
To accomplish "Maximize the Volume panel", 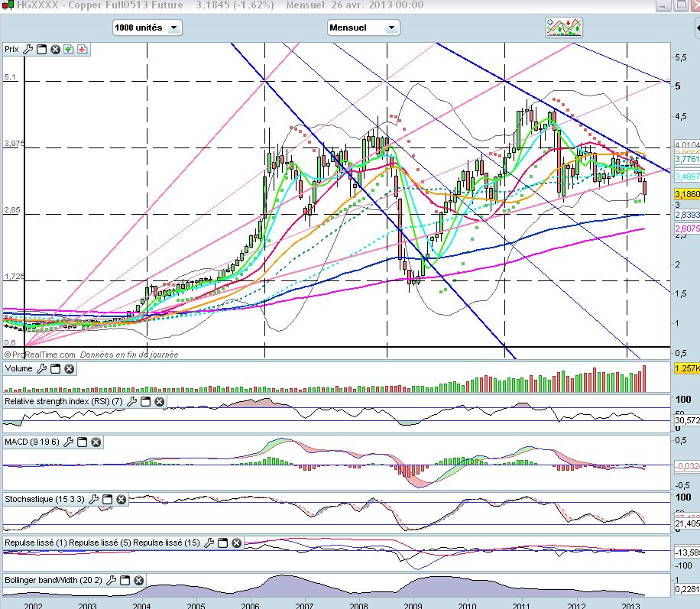I will tap(55, 369).
